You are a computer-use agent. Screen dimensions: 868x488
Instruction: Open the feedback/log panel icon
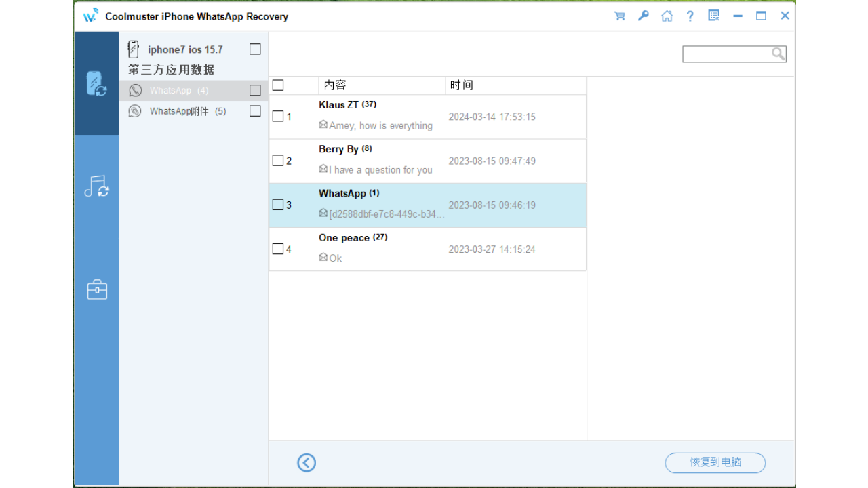pyautogui.click(x=713, y=15)
